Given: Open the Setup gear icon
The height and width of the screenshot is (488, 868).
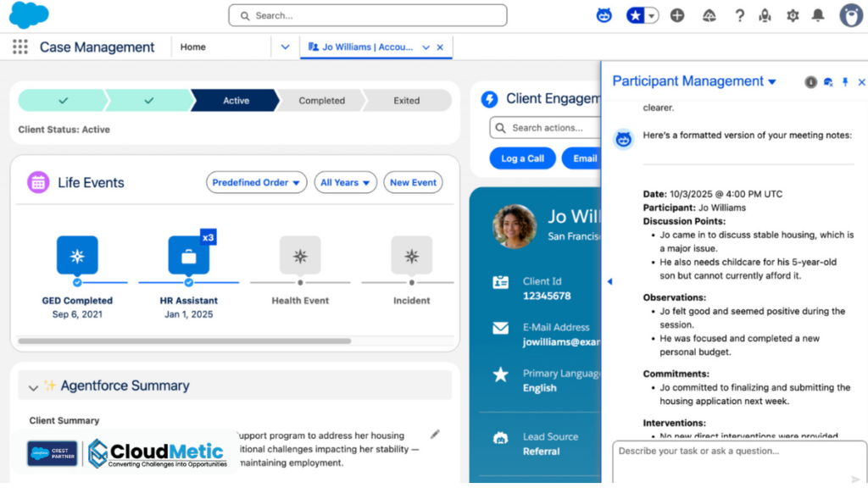Looking at the screenshot, I should coord(793,15).
